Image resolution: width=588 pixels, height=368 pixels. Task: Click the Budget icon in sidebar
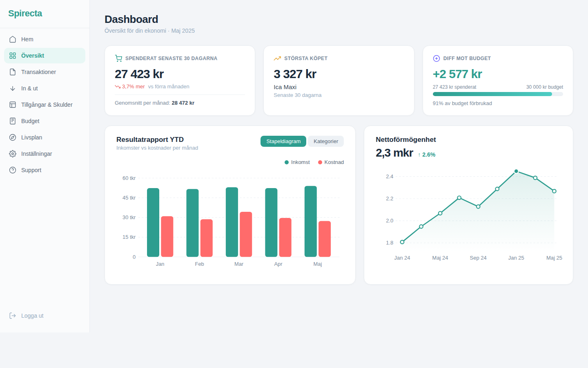coord(13,121)
